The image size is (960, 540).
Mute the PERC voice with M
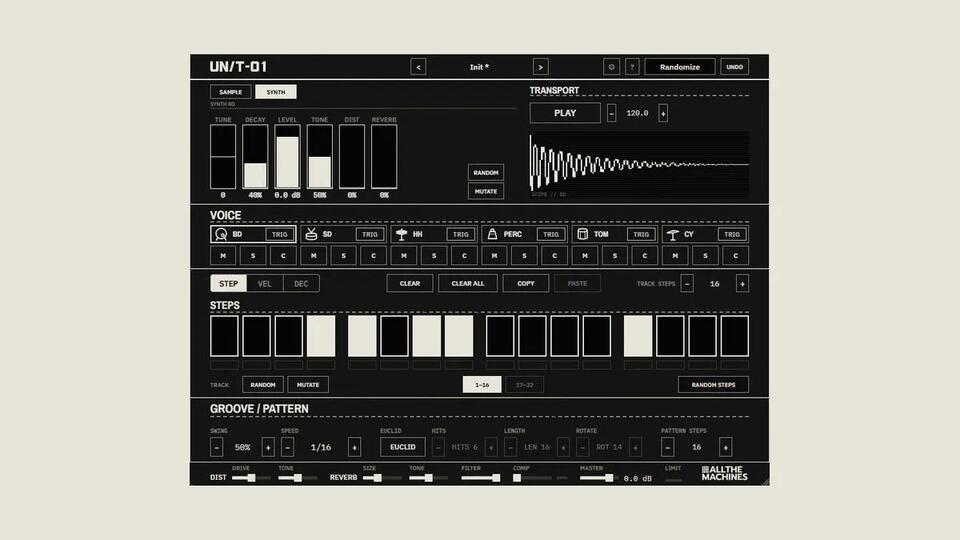pos(494,255)
